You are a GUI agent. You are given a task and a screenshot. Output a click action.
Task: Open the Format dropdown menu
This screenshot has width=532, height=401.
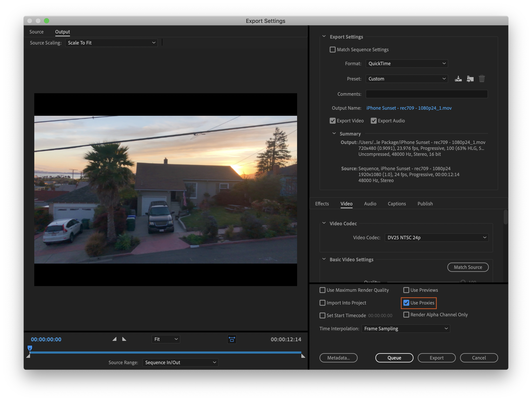[406, 64]
